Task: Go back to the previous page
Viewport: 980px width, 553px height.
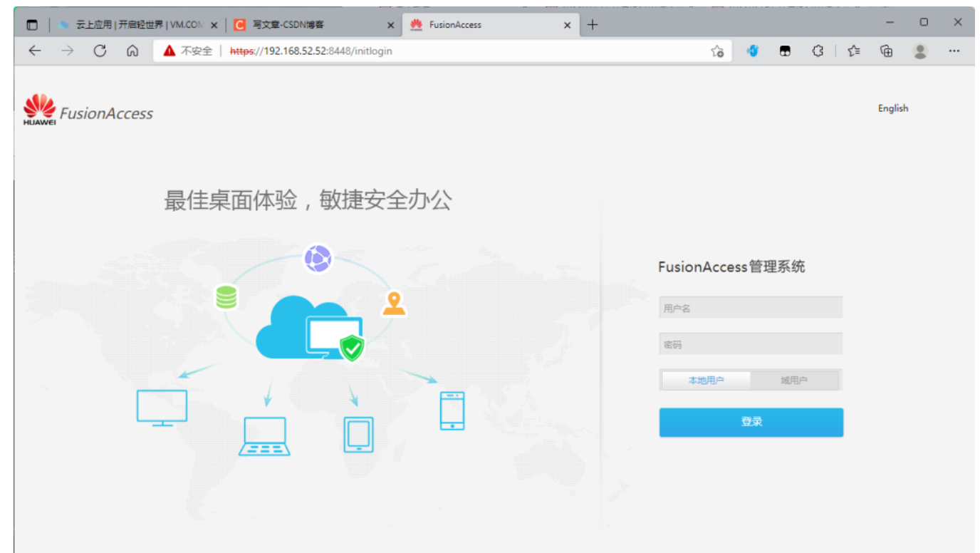Action: tap(34, 51)
